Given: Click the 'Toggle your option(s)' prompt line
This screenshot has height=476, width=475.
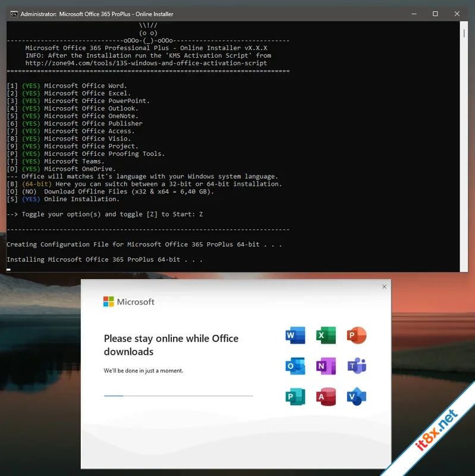Looking at the screenshot, I should pos(105,214).
